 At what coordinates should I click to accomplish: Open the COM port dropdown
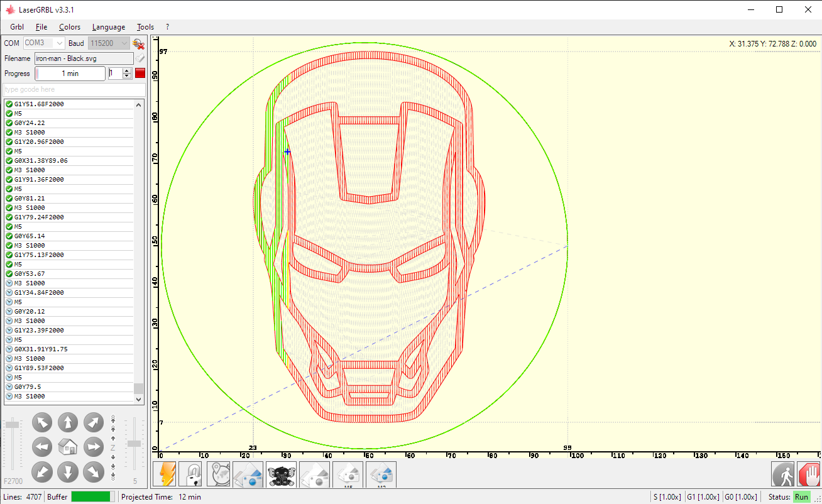point(59,43)
